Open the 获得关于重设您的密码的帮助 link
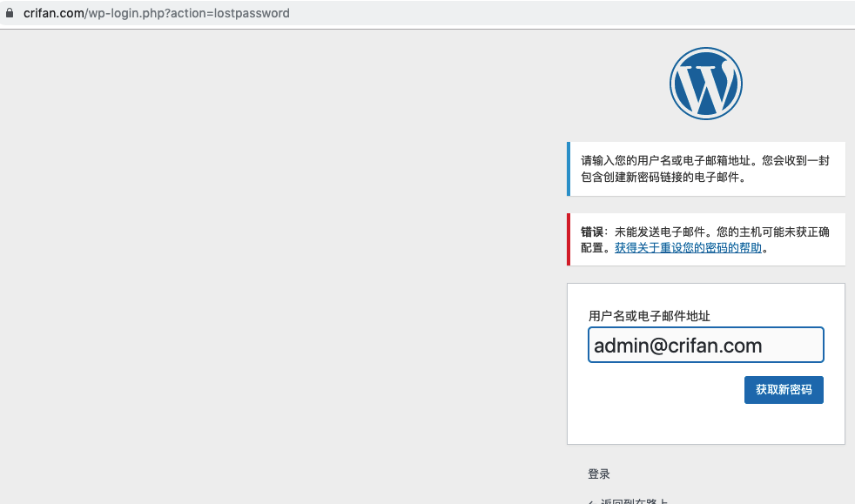 tap(688, 248)
